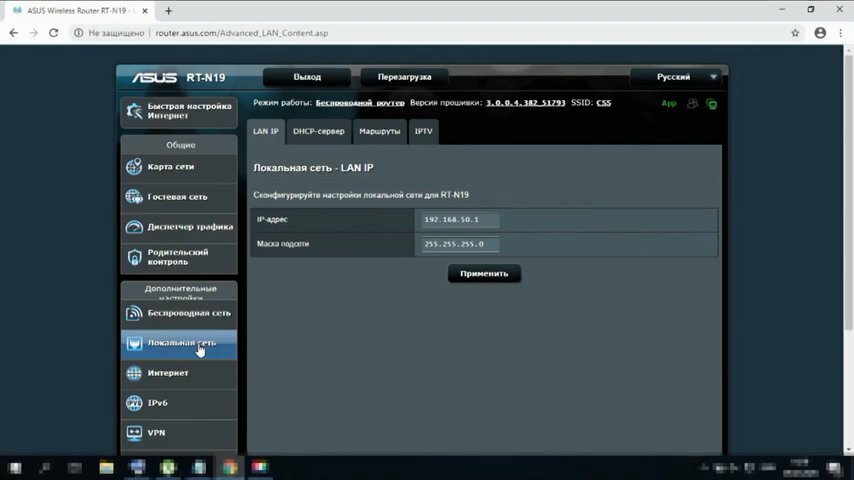
Task: Click the Маска подсети input field
Action: [x=460, y=244]
